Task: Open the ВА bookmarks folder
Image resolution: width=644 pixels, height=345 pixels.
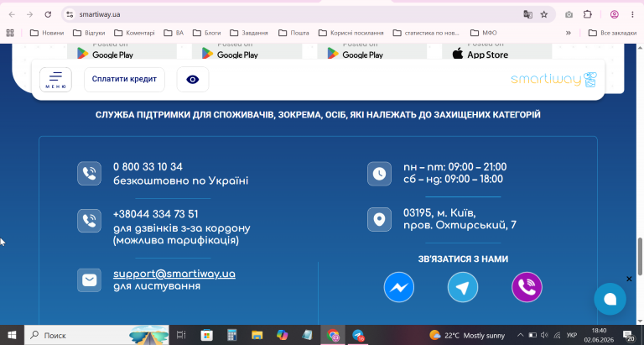Action: (x=174, y=33)
